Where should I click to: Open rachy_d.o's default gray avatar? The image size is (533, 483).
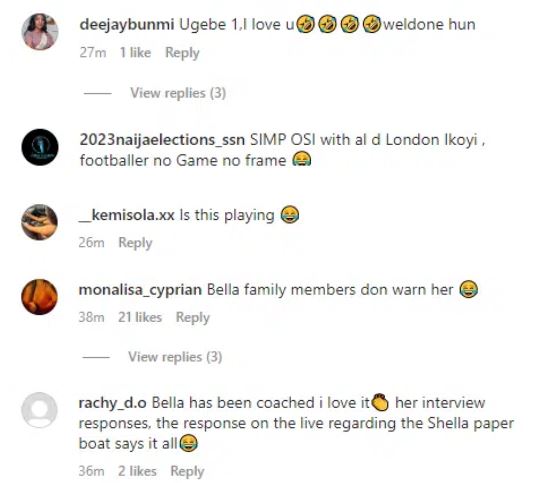(x=39, y=410)
